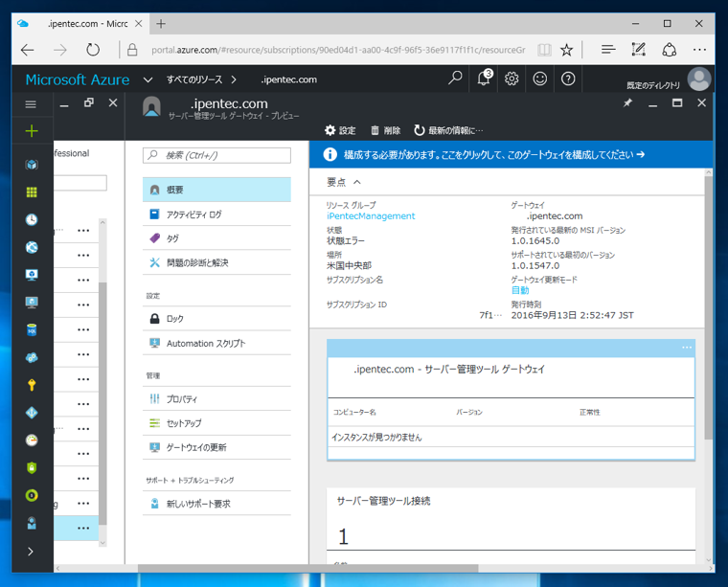Image resolution: width=728 pixels, height=587 pixels.
Task: Click the .ipentec.com breadcrumb
Action: (x=288, y=79)
